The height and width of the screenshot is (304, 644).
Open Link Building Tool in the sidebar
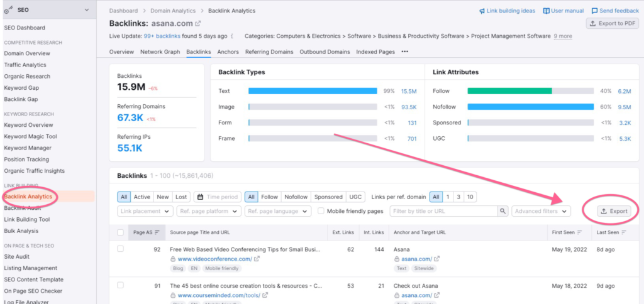[x=26, y=219]
